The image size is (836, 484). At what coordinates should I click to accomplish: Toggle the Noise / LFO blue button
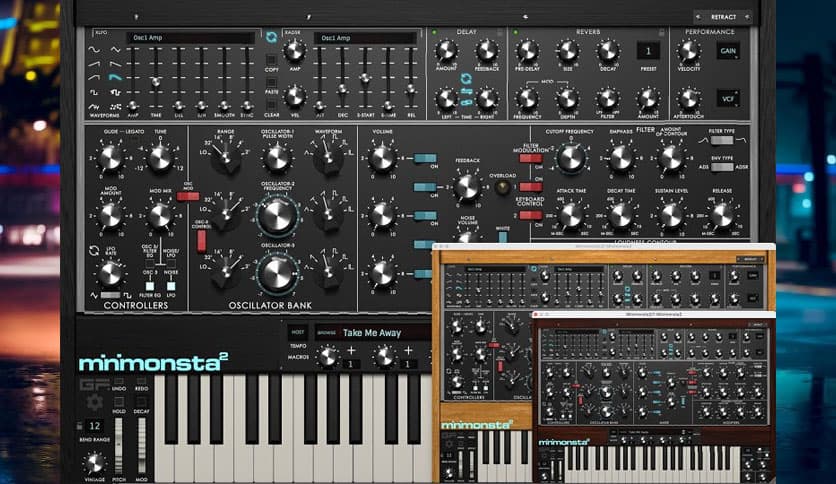(x=171, y=286)
